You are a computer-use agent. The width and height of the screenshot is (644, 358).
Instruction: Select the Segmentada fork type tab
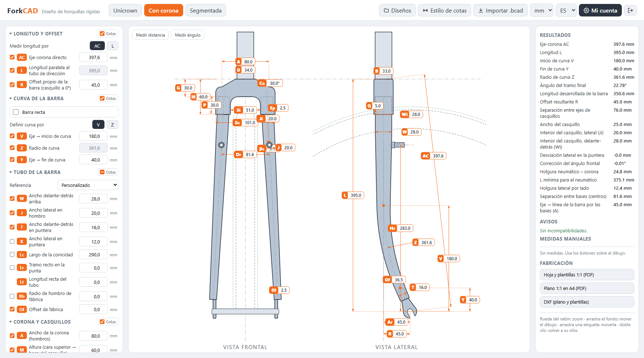[206, 10]
